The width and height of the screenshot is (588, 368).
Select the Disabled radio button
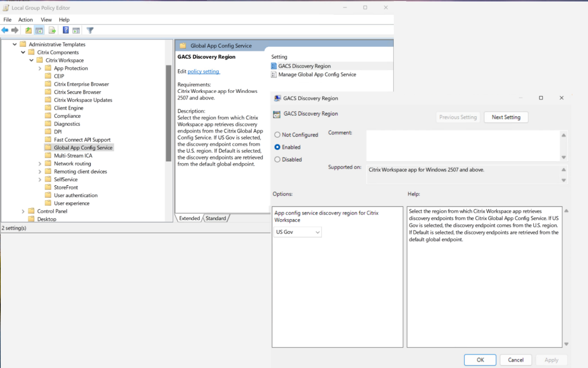(x=277, y=159)
